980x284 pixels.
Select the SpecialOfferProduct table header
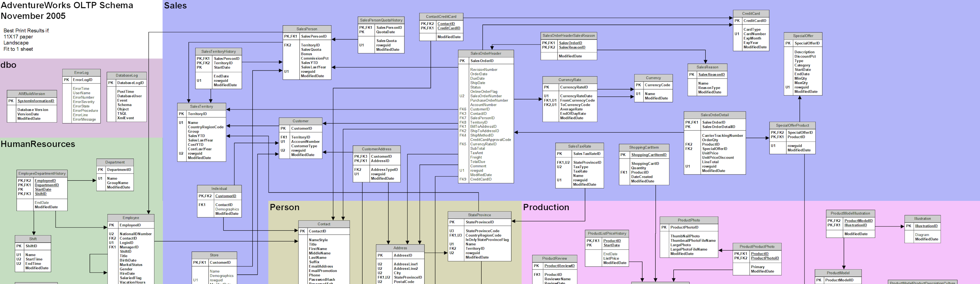[792, 125]
